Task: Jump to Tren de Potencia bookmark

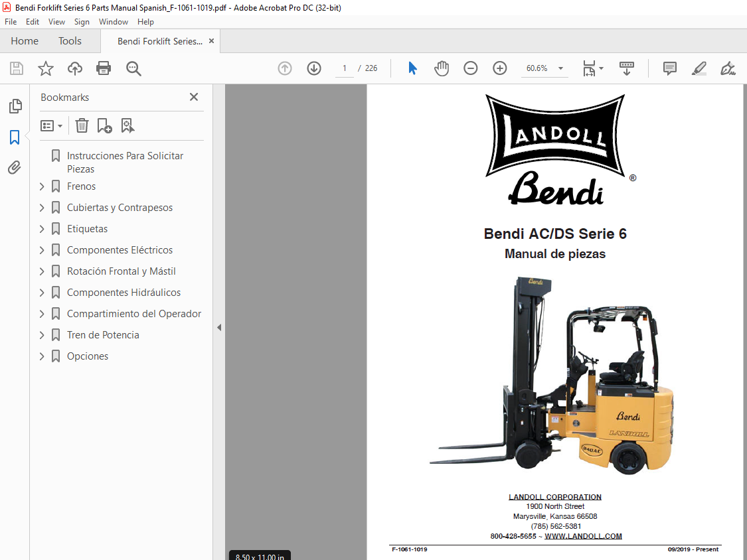Action: [103, 335]
